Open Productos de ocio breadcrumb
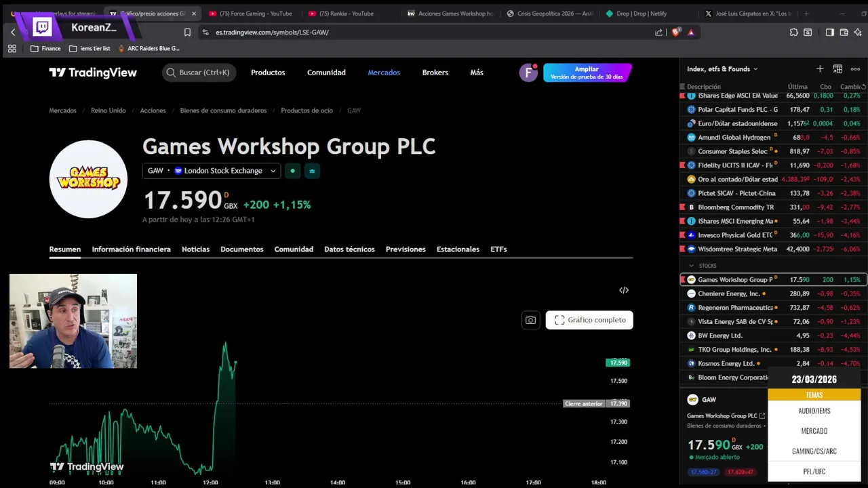The image size is (868, 488). point(307,110)
